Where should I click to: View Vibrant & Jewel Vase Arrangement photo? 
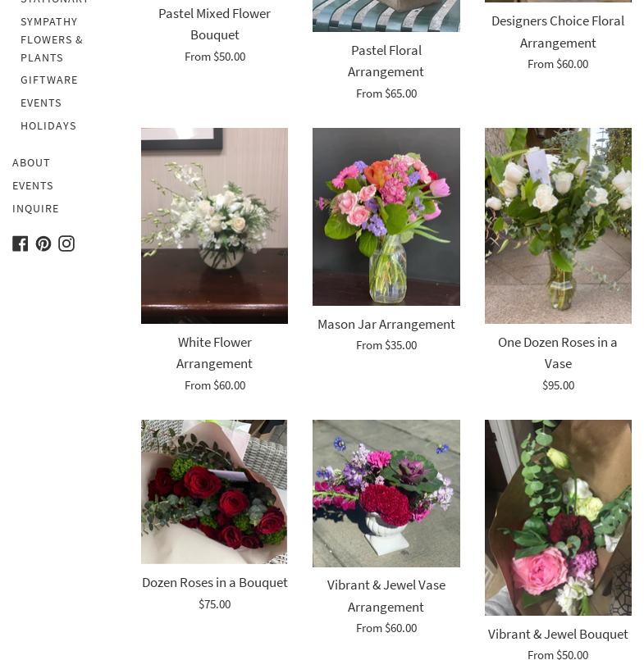pos(386,494)
